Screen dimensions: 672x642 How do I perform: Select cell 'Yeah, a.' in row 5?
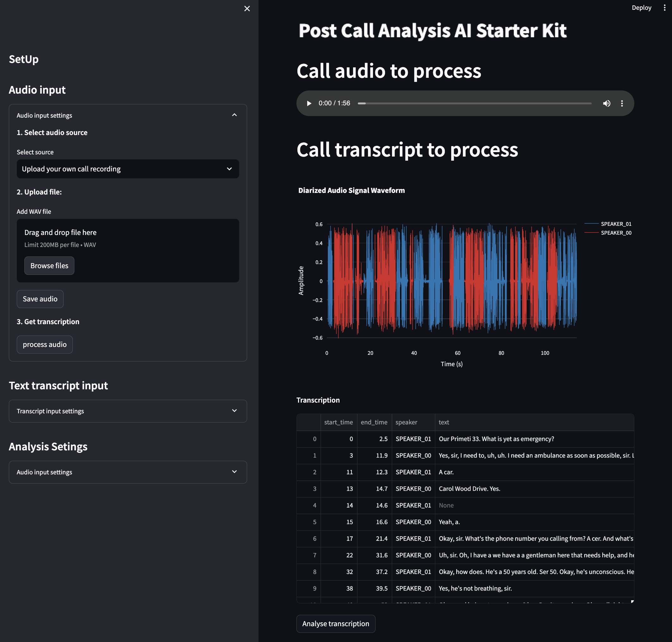[x=534, y=522]
